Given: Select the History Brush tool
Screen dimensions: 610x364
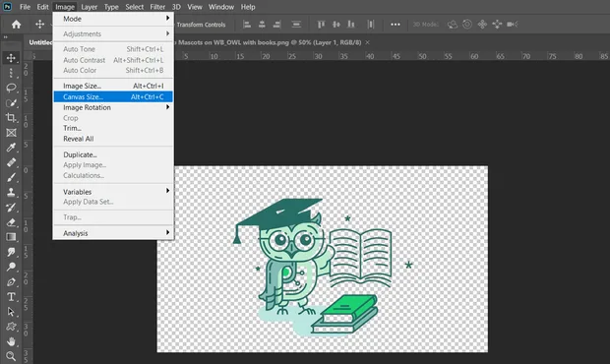Looking at the screenshot, I should coord(11,208).
